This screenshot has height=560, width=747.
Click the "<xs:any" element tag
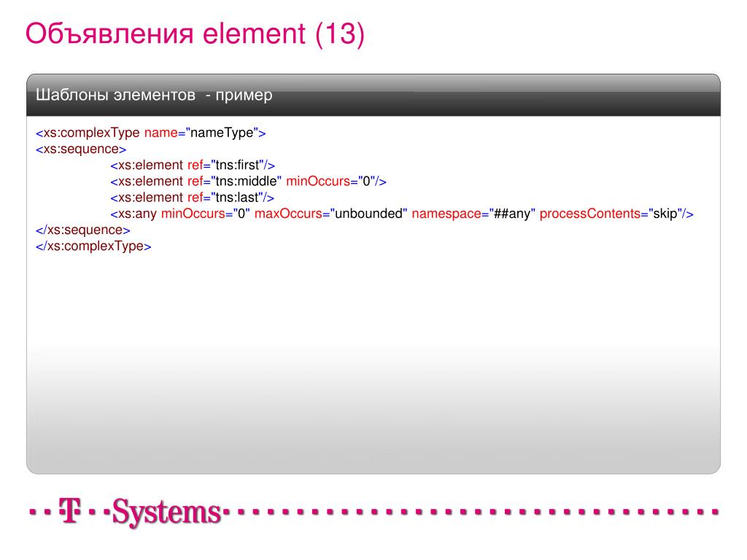(x=133, y=214)
